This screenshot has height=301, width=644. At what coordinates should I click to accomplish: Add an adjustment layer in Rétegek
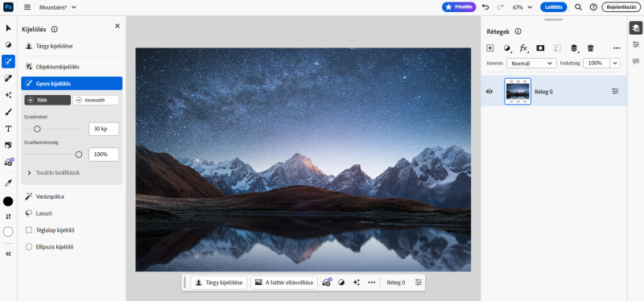point(507,48)
